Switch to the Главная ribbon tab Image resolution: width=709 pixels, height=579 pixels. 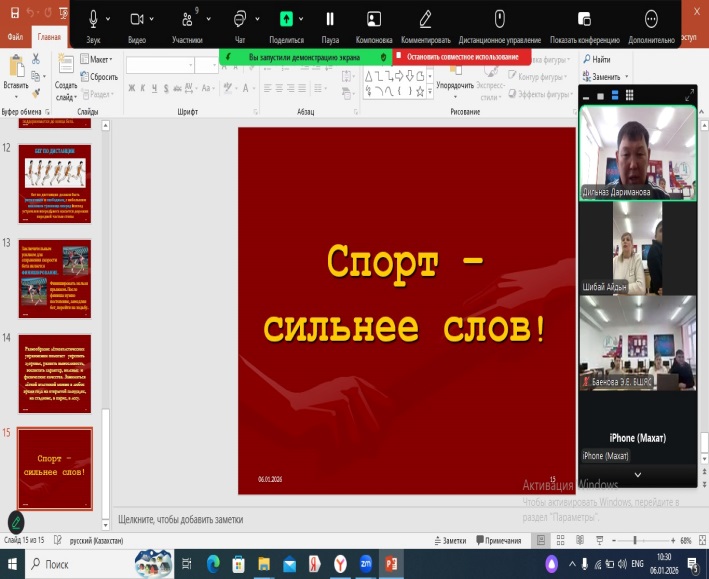tap(48, 37)
